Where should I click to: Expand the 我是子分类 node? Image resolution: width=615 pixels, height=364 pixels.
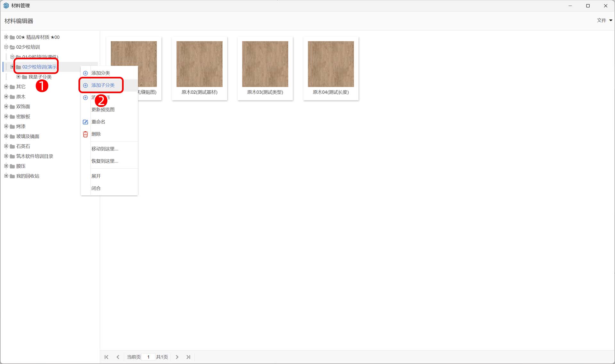pos(18,77)
